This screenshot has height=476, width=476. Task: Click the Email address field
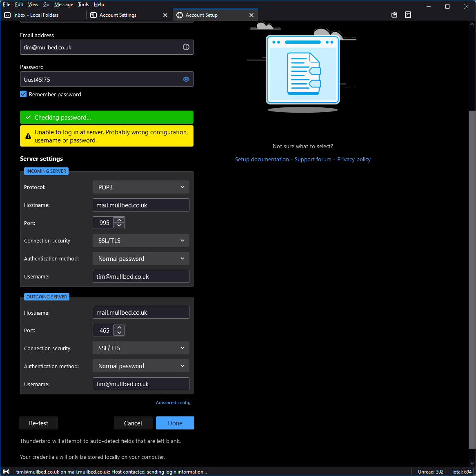pyautogui.click(x=107, y=47)
